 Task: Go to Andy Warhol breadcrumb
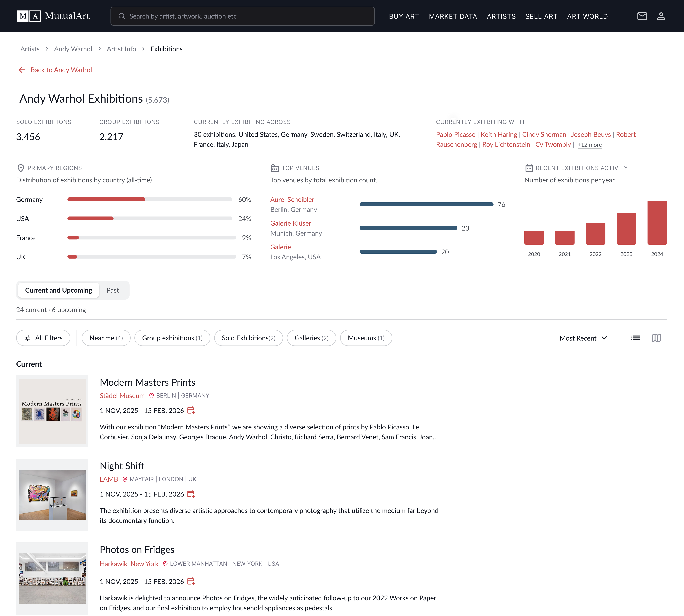click(x=73, y=49)
